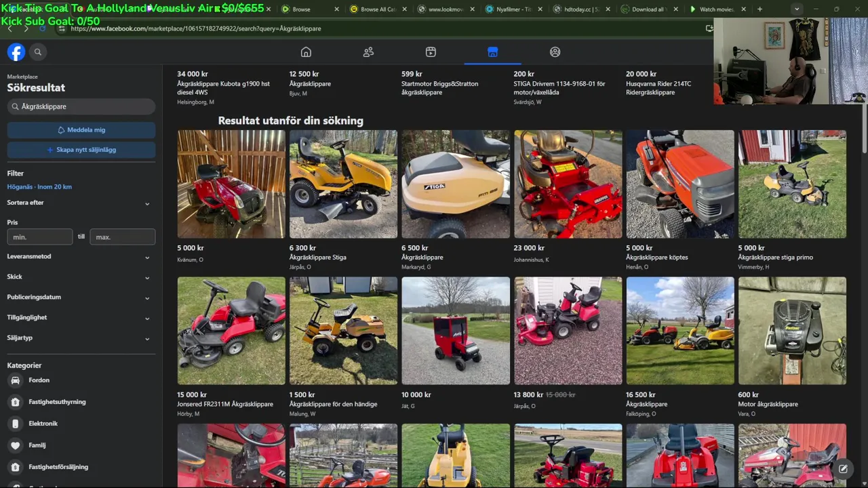
Task: Open the Åkgräsklippare köptes listing photo
Action: click(x=680, y=184)
